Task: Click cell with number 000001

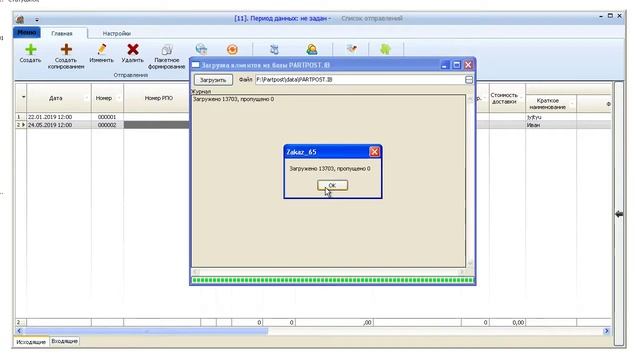Action: pyautogui.click(x=107, y=117)
